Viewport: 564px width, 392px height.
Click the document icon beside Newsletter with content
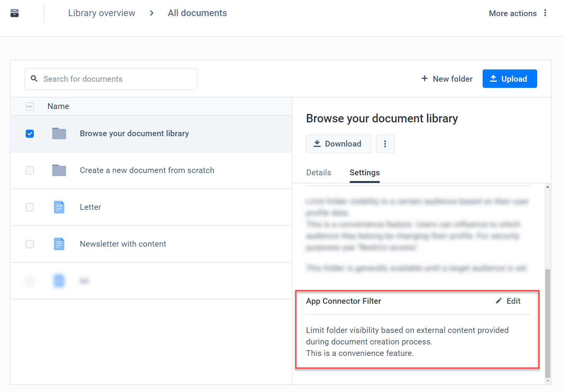[x=59, y=244]
